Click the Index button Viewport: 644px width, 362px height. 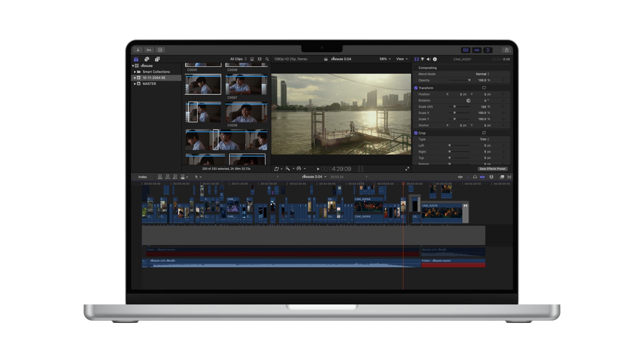pos(143,177)
